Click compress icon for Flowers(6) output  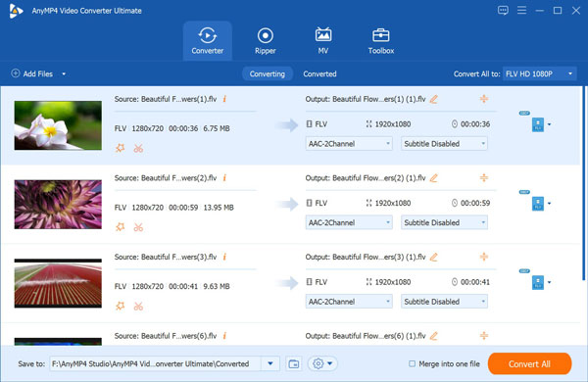pyautogui.click(x=484, y=336)
